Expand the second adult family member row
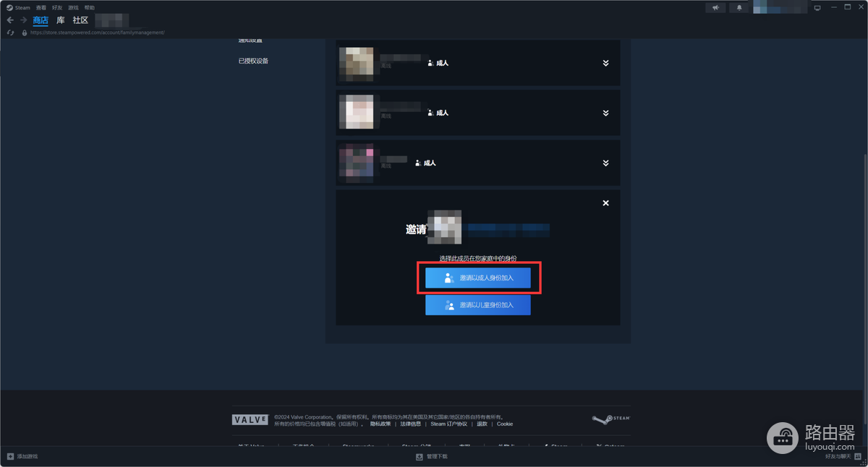The width and height of the screenshot is (868, 467). 605,113
